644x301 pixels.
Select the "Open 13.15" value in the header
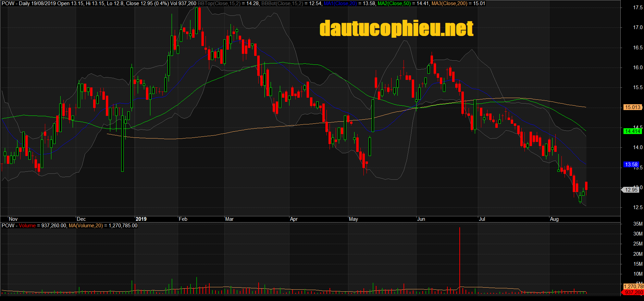point(70,3)
